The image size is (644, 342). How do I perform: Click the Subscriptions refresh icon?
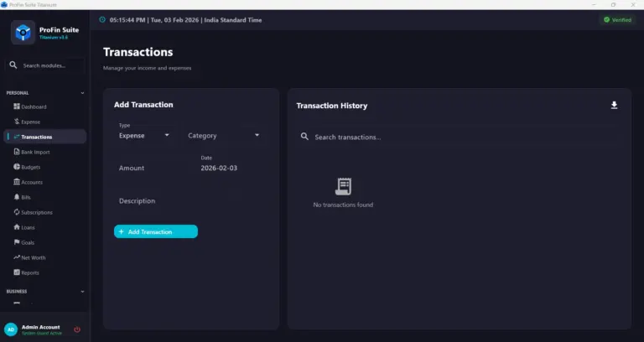click(17, 212)
